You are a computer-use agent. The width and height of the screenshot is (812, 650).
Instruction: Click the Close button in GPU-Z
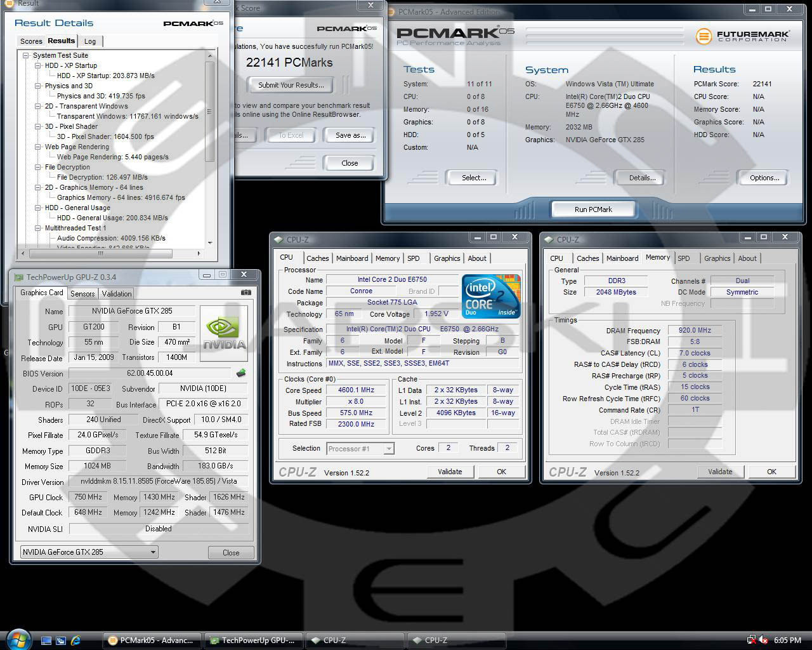point(231,553)
